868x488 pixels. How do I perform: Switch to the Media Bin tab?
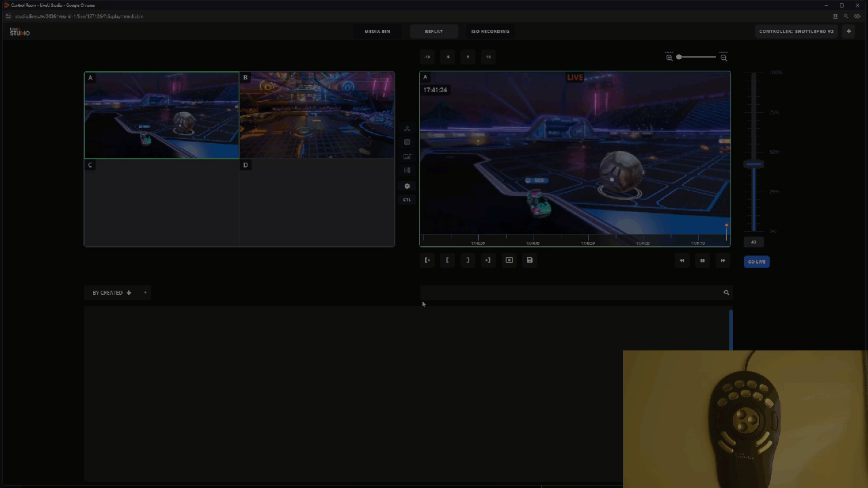tap(377, 31)
